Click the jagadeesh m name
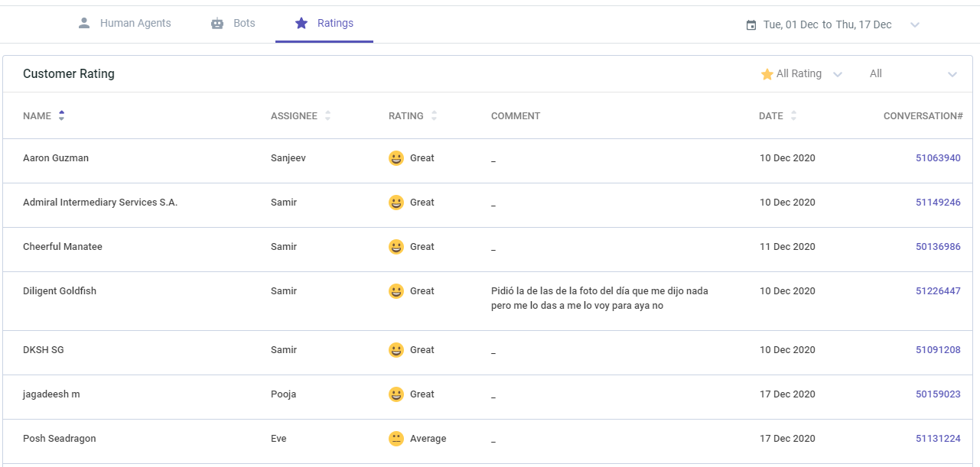The width and height of the screenshot is (980, 467). 51,394
